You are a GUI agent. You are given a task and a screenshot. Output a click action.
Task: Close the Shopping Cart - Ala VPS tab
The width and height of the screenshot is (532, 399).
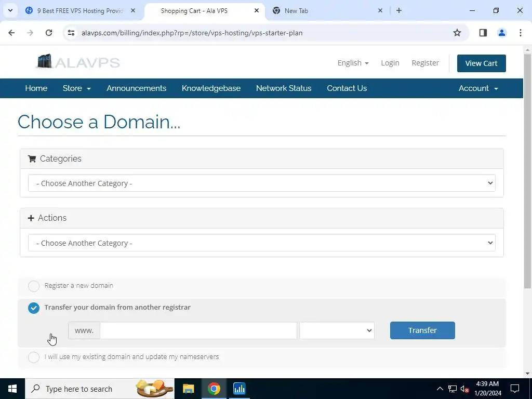pyautogui.click(x=257, y=10)
